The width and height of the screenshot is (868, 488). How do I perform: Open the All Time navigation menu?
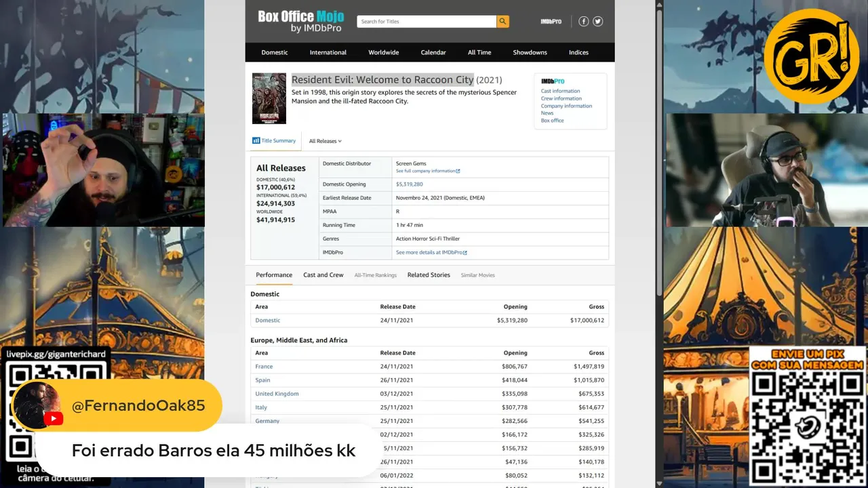[x=479, y=52]
